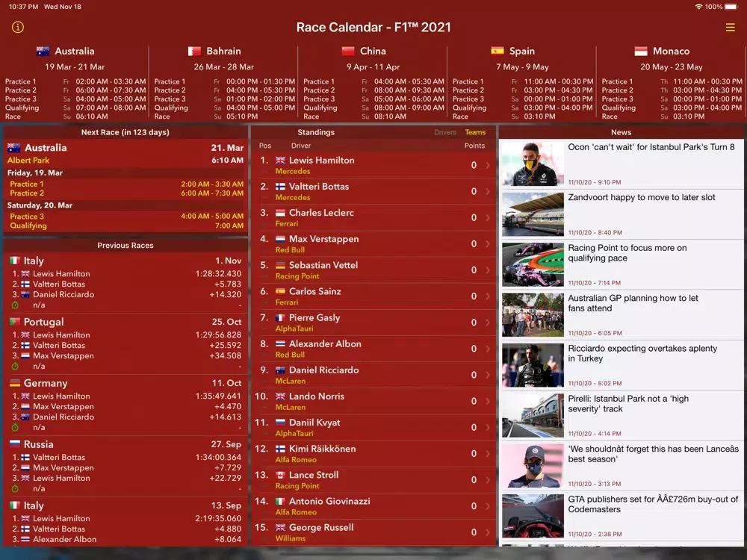Open Australian GP fans attend article
This screenshot has height=560, width=747.
tap(622, 315)
